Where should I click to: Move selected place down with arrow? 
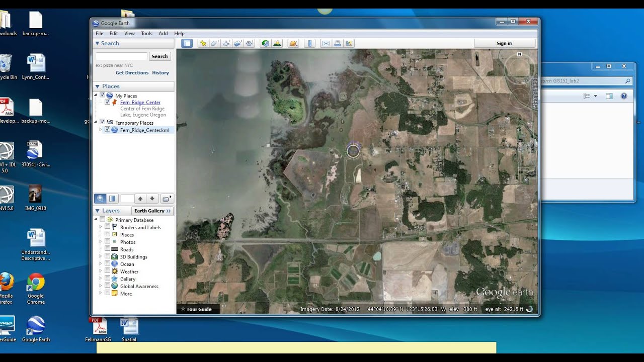(152, 199)
